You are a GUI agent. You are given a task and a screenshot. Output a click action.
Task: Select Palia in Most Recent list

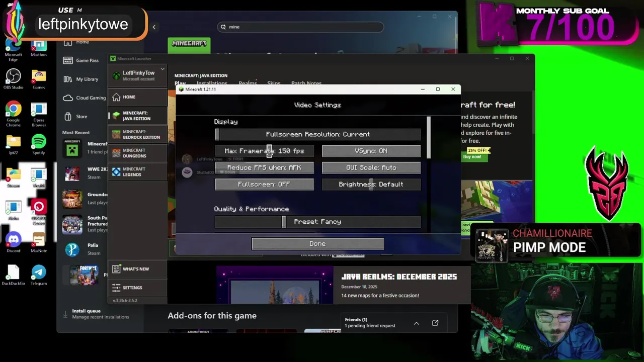tap(85, 249)
